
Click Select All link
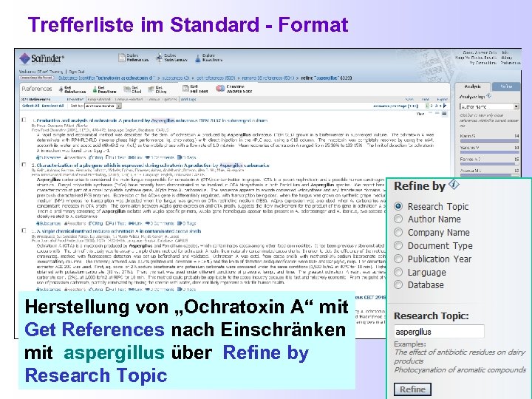(30, 106)
